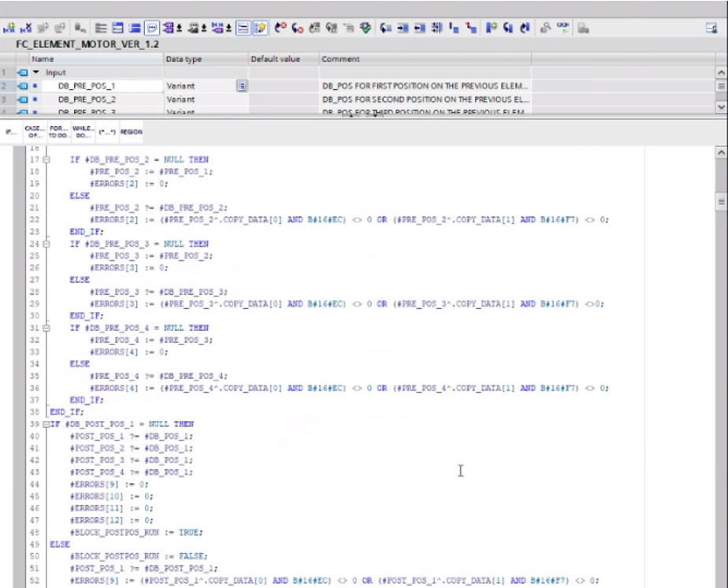Click the gray database toolbar icon
The image size is (728, 588).
coord(583,28)
